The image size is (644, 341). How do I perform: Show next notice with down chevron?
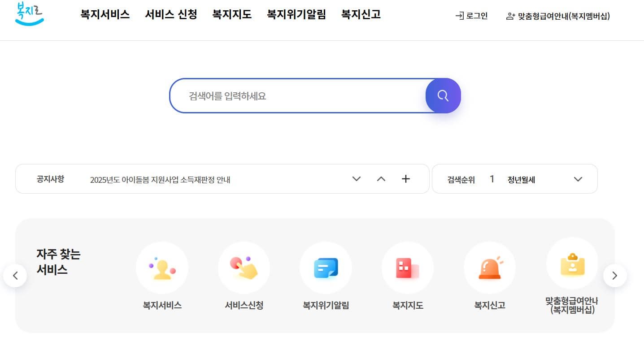click(357, 179)
